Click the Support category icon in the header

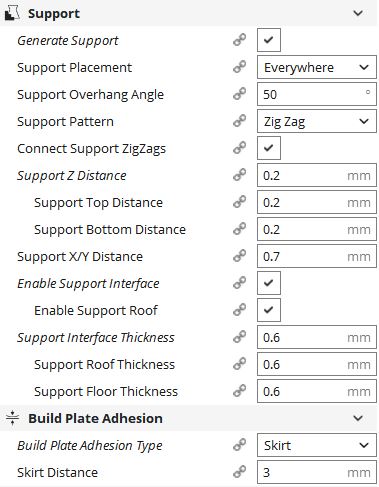click(12, 13)
